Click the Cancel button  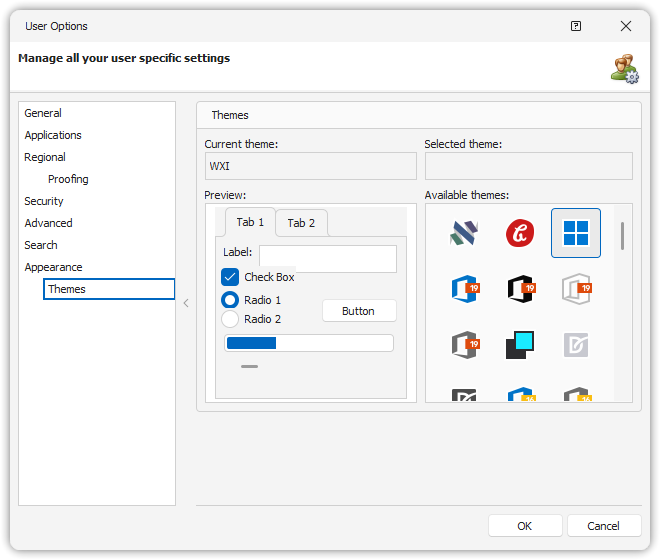(603, 526)
